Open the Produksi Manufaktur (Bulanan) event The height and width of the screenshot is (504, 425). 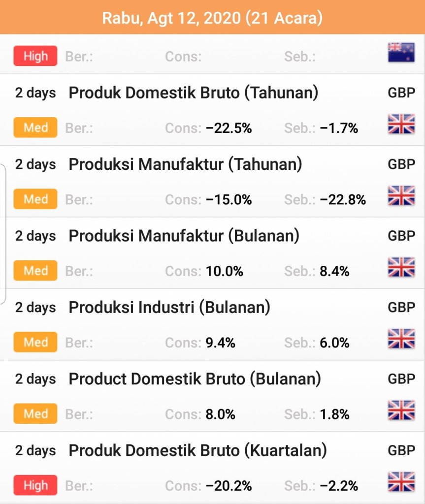(x=184, y=236)
